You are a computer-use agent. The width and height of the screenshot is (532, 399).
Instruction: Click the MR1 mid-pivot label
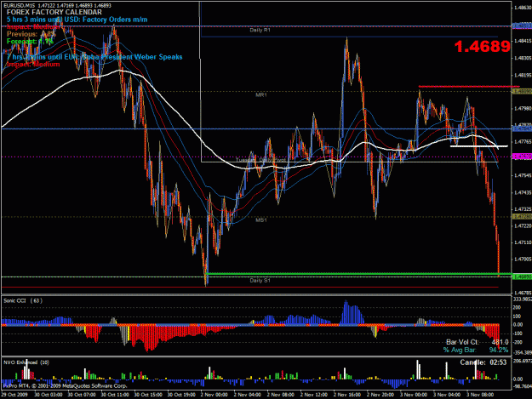261,95
